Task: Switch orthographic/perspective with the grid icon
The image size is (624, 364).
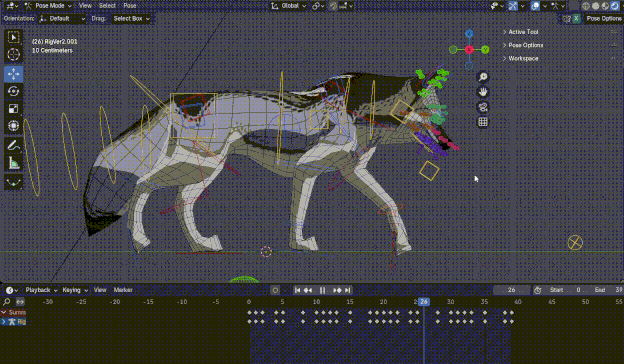Action: pyautogui.click(x=483, y=122)
